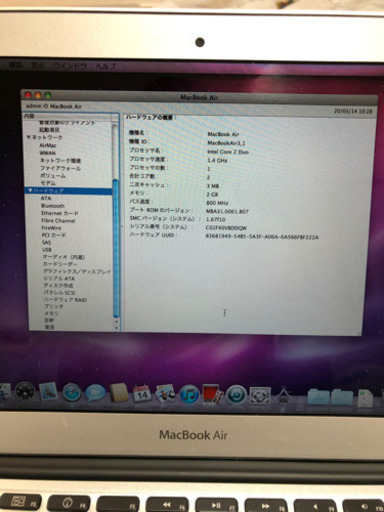Launch iChat speech bubble icon
Image resolution: width=384 pixels, height=512 pixels.
[x=95, y=393]
